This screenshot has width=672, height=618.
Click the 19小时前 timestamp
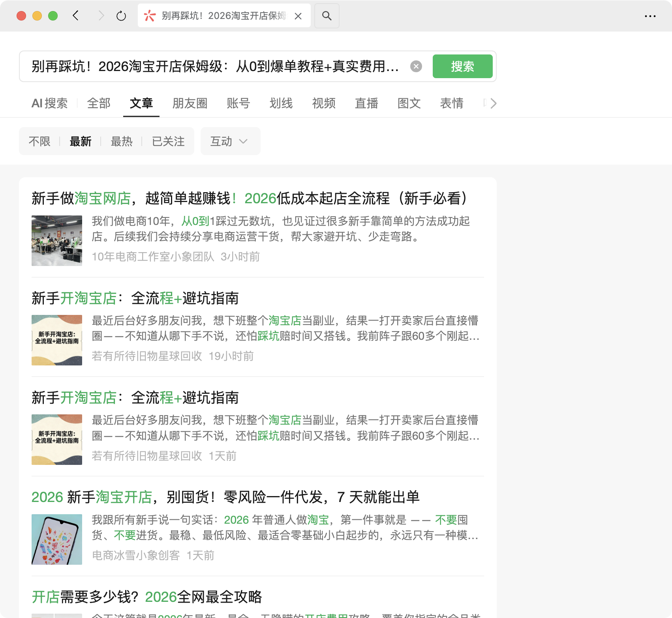click(231, 356)
